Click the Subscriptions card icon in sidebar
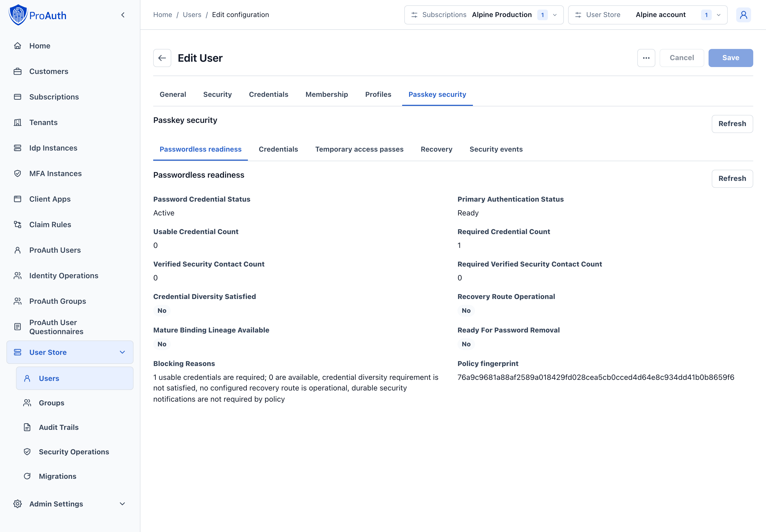The height and width of the screenshot is (532, 766). tap(18, 97)
